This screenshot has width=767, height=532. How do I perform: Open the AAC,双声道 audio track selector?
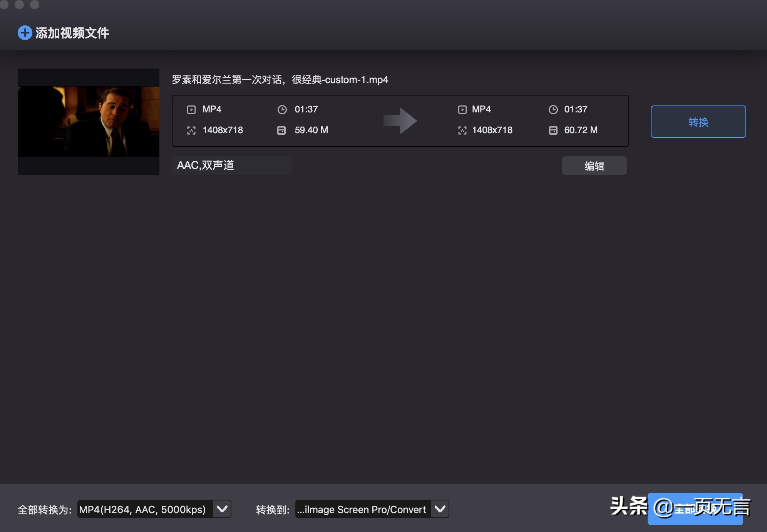[x=231, y=165]
